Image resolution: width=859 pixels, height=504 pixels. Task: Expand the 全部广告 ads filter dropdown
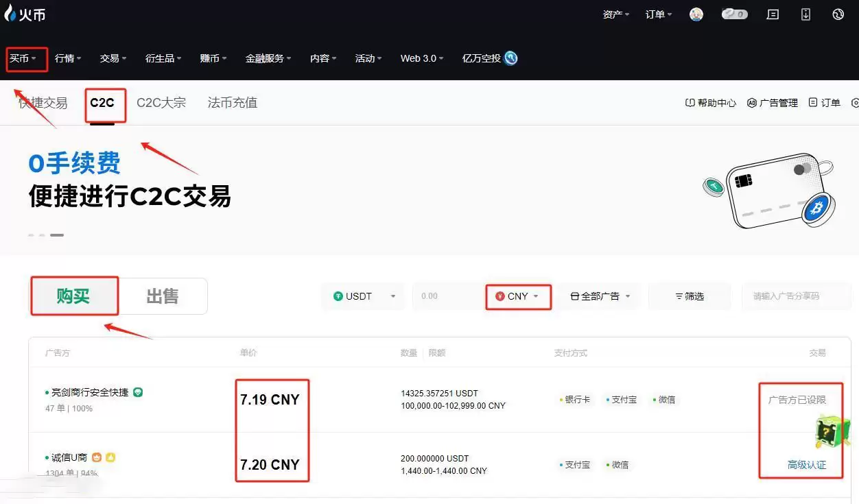click(599, 296)
